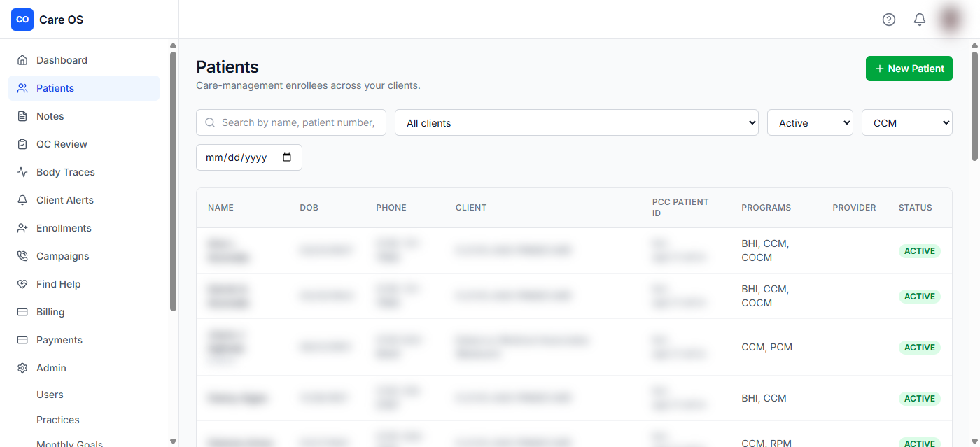Viewport: 980px width, 447px height.
Task: Click the Patients page heading
Action: pos(227,67)
